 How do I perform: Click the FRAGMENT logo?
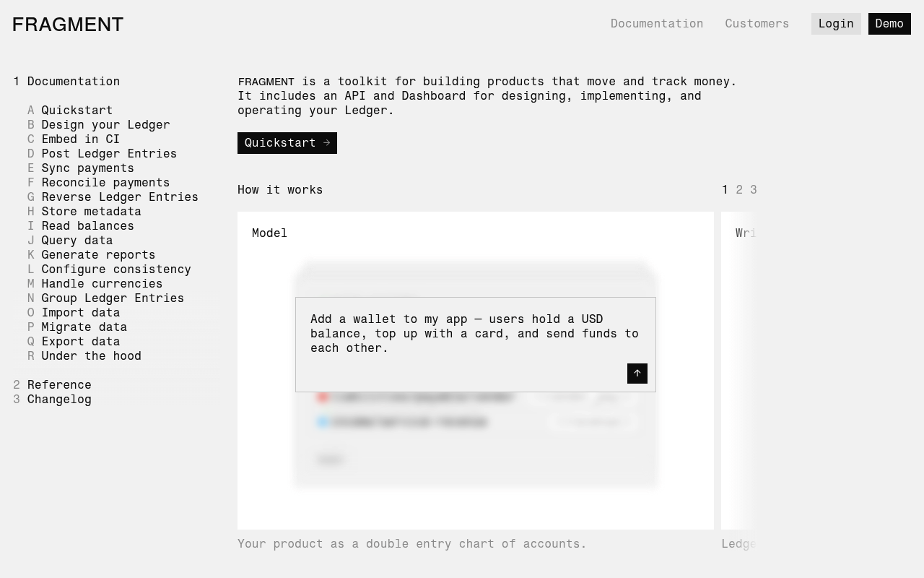tap(68, 25)
